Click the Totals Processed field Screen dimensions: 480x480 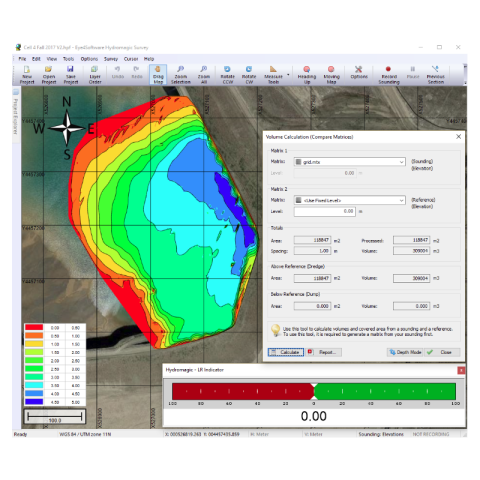(411, 240)
